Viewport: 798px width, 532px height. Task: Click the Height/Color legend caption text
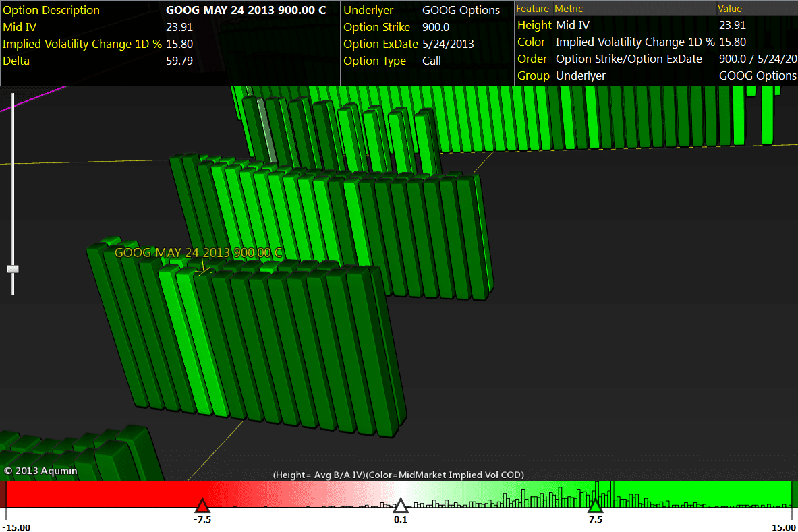point(398,475)
